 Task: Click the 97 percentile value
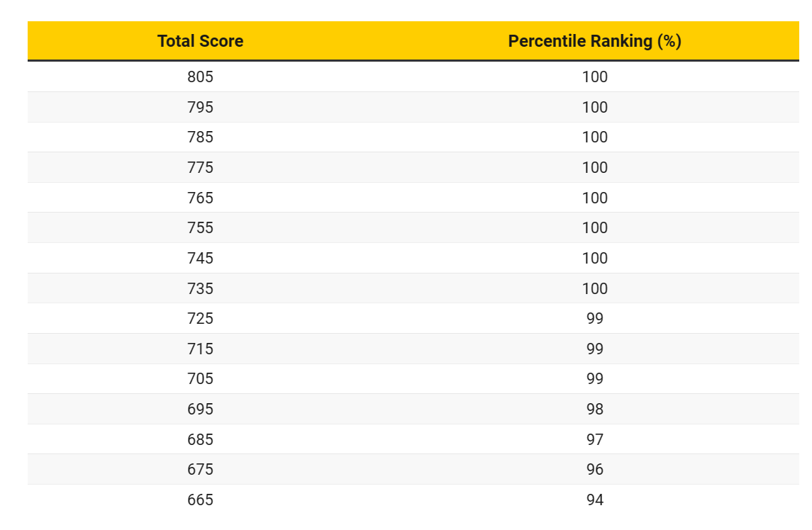click(595, 439)
